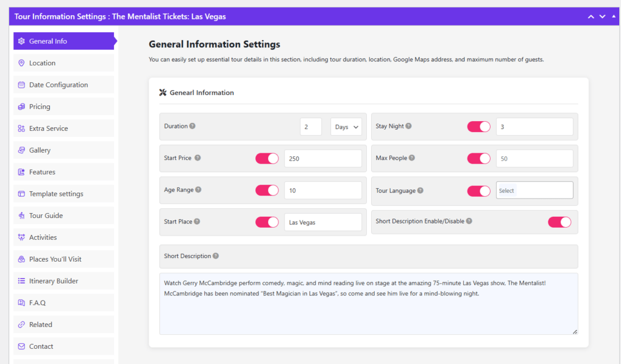
Task: Click the Max People number field
Action: (534, 158)
